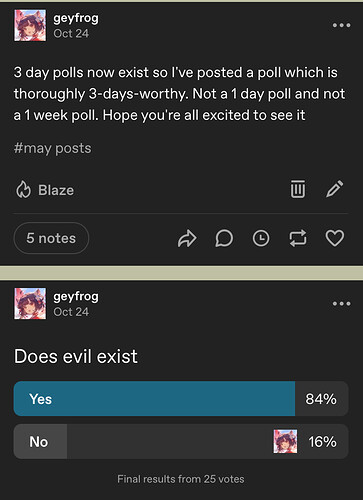
Task: Like the post with the heart icon
Action: pos(334,238)
